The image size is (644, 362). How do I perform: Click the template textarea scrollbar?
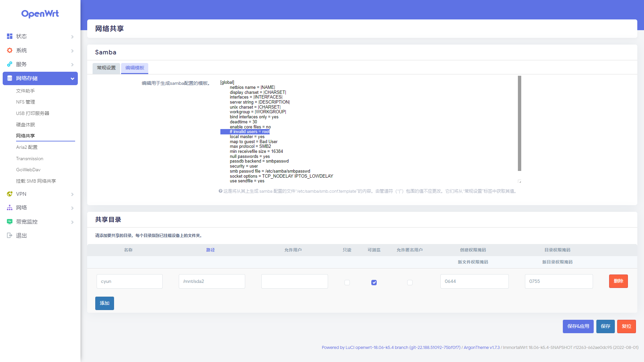pyautogui.click(x=520, y=123)
